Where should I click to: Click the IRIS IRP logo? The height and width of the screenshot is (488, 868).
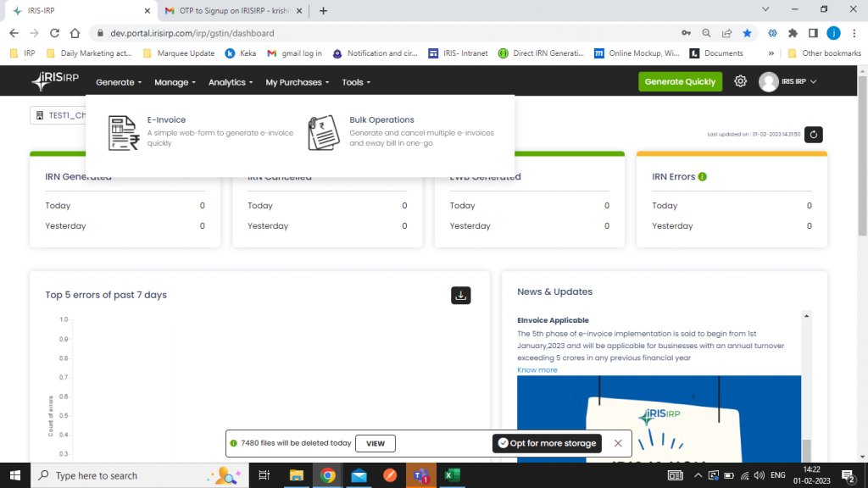point(55,81)
